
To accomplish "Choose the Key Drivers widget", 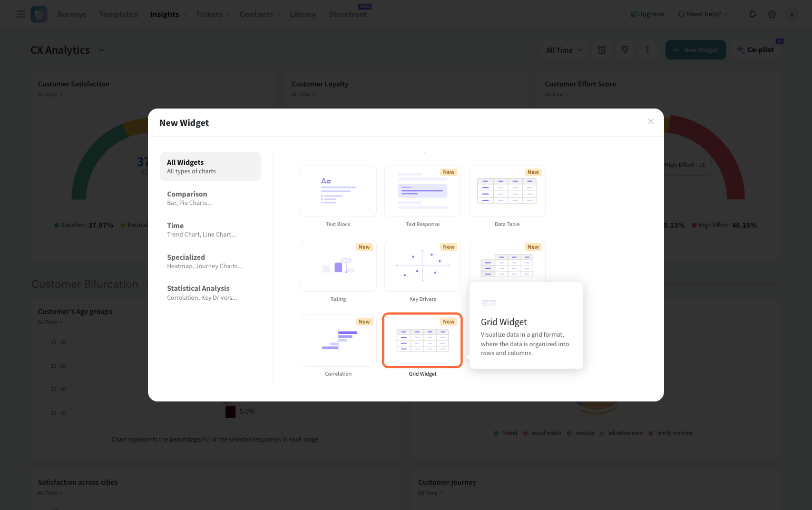I will (422, 266).
